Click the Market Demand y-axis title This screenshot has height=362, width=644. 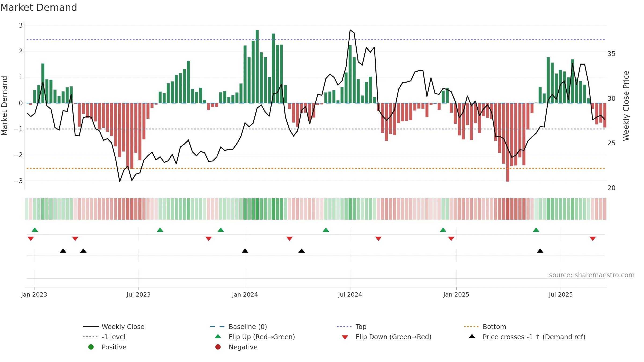click(4, 106)
